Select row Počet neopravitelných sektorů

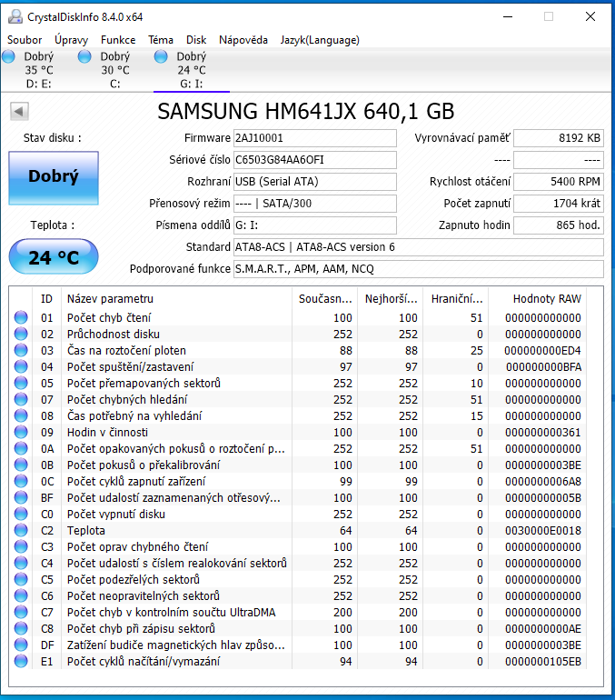coord(298,596)
